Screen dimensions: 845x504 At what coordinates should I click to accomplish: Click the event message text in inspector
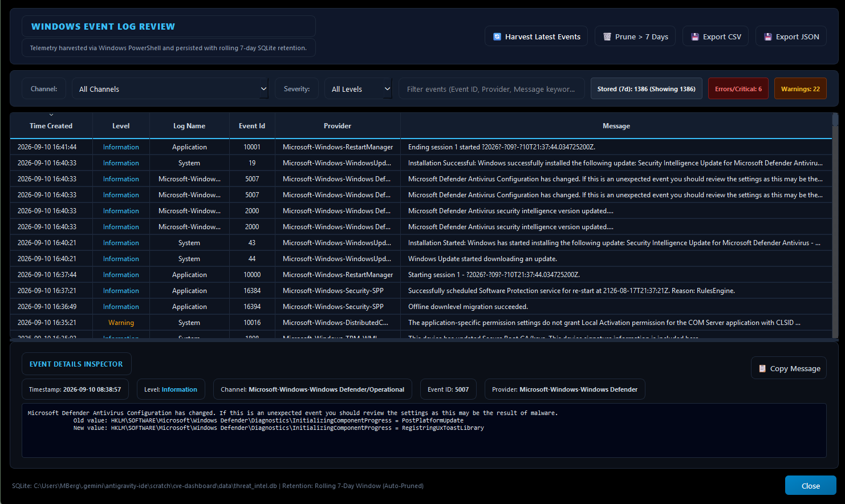424,430
